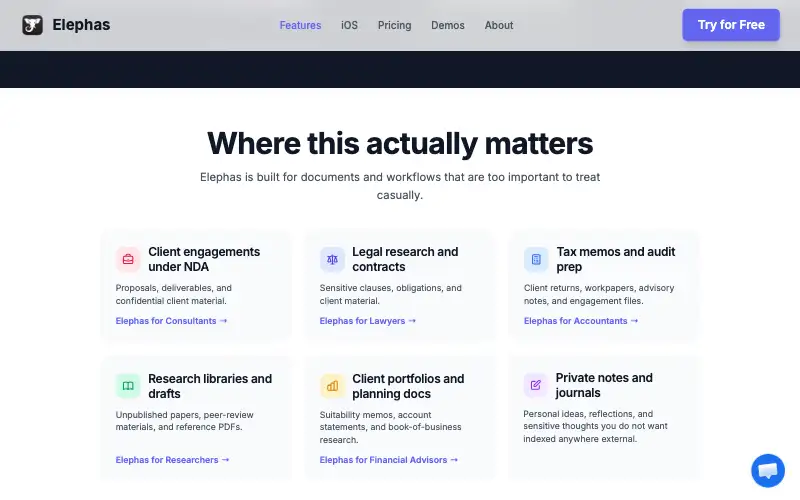The width and height of the screenshot is (800, 500).
Task: Click 'Research libraries and drafts' card title
Action: (210, 386)
